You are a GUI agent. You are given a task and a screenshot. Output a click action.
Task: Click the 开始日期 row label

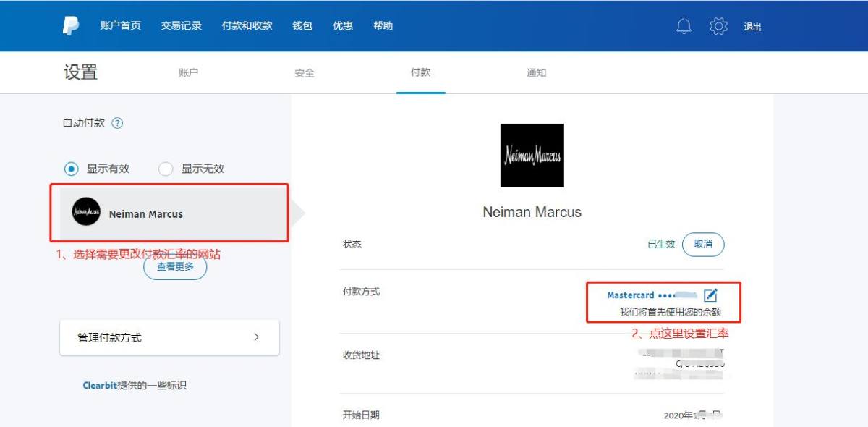(361, 415)
